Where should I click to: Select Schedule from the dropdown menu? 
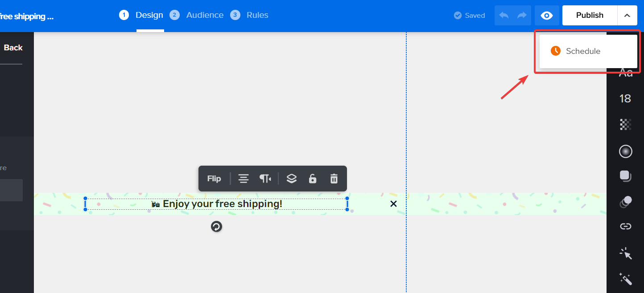[x=583, y=51]
